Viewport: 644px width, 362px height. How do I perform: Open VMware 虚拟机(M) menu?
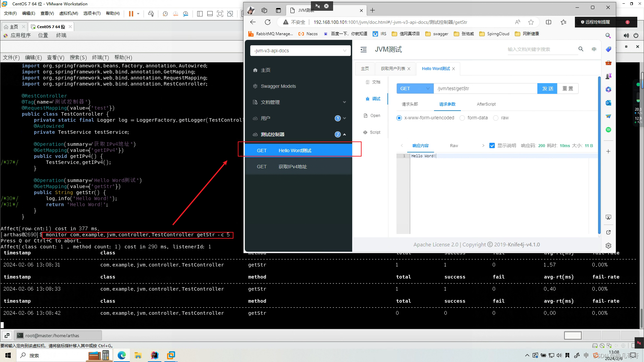coord(68,13)
